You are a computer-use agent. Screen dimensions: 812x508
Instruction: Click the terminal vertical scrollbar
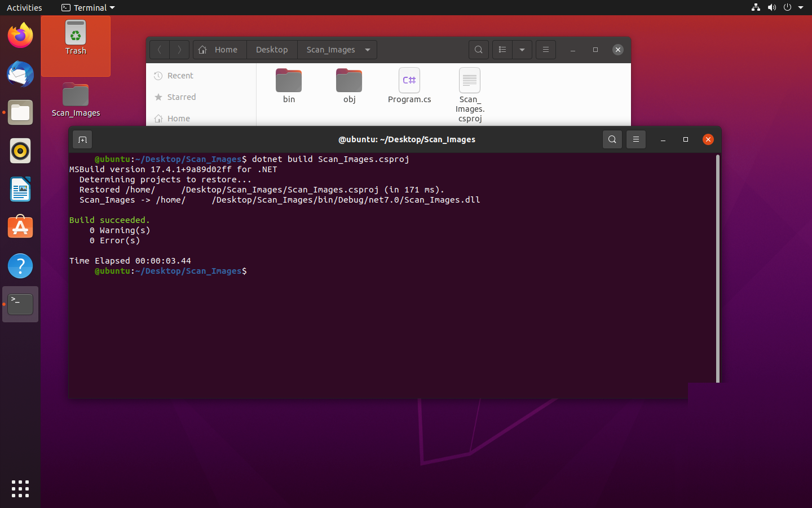click(x=718, y=268)
